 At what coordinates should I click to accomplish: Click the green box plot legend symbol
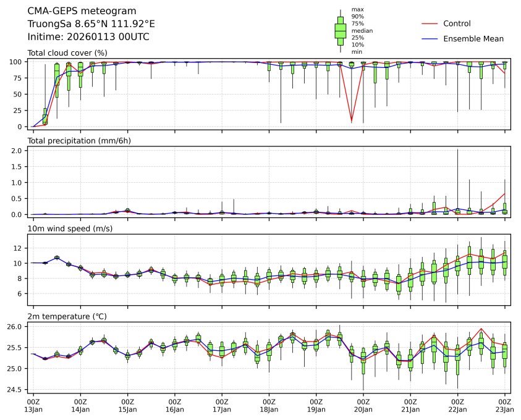340,30
